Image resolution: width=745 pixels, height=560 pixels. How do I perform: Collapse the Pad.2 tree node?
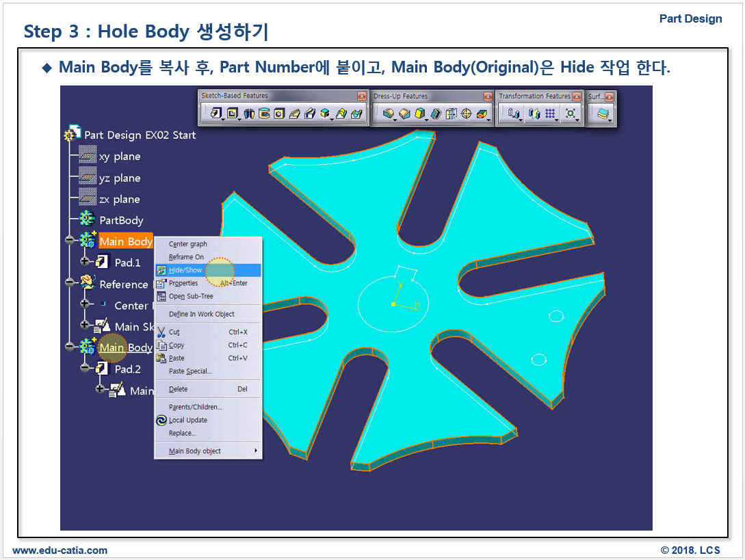(84, 369)
